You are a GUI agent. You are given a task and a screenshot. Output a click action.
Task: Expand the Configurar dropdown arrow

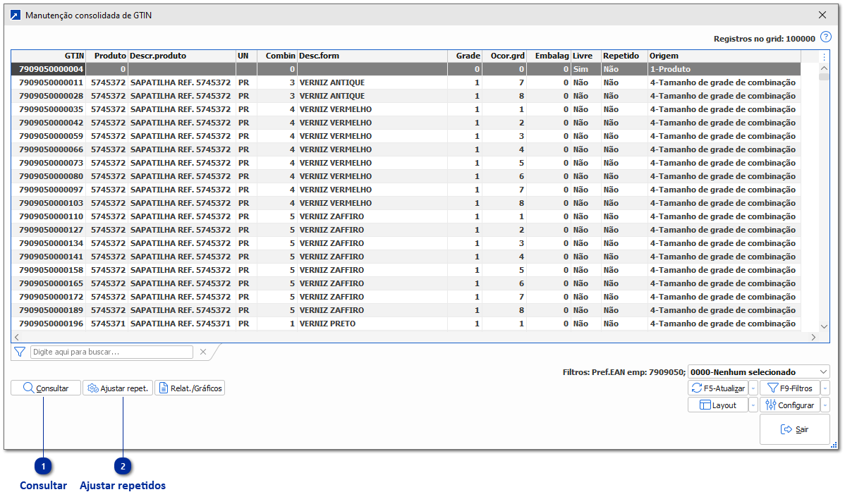(825, 405)
